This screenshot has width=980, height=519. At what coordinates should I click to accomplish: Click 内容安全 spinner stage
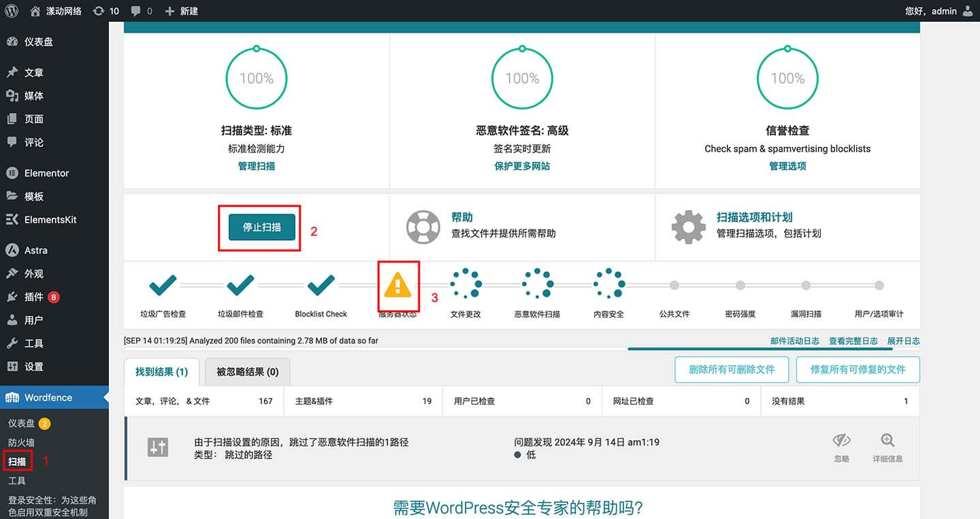click(609, 284)
